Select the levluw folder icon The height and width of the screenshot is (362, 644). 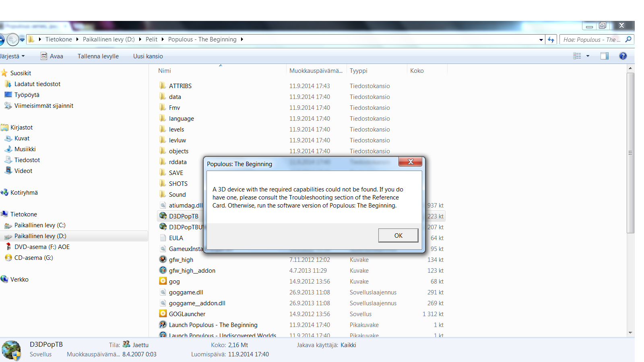click(163, 140)
